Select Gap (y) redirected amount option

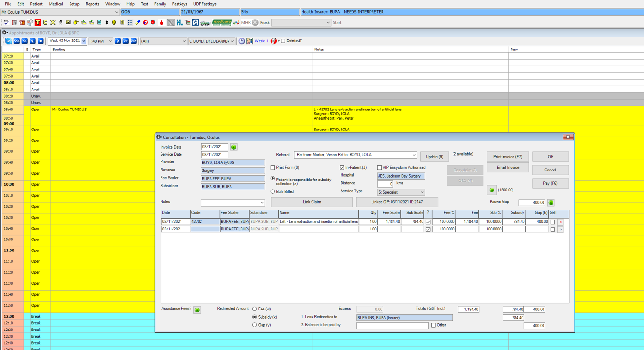255,325
